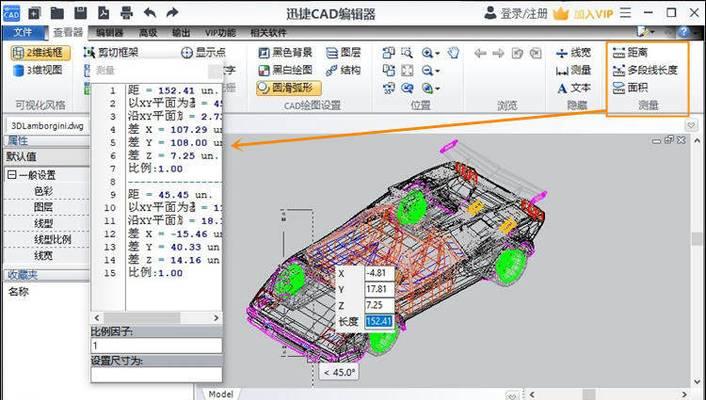Open the 图层 layers panel
The image size is (706, 400).
pos(344,53)
